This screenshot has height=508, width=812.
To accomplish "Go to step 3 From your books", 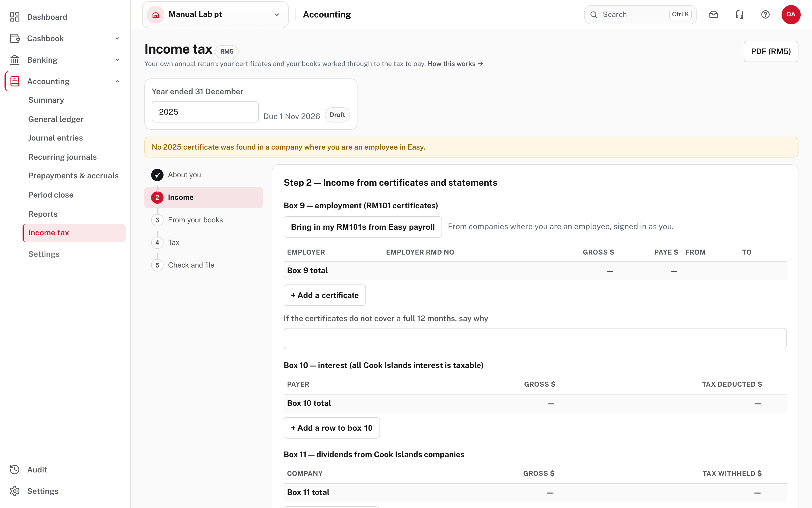I will pos(203,220).
